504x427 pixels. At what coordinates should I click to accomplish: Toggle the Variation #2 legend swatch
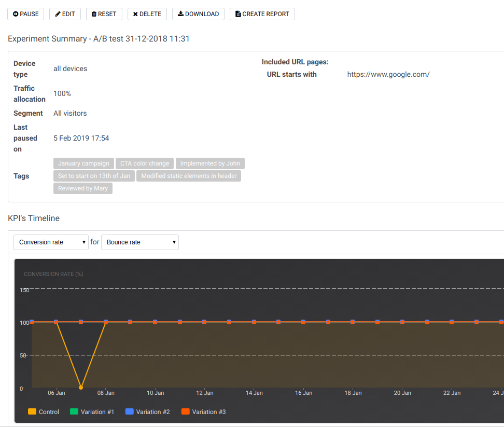point(130,411)
